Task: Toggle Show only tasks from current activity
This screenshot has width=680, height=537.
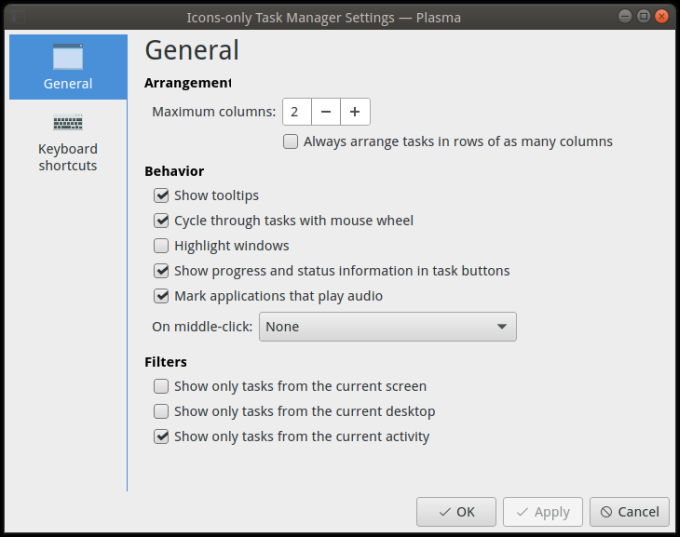Action: pyautogui.click(x=161, y=436)
